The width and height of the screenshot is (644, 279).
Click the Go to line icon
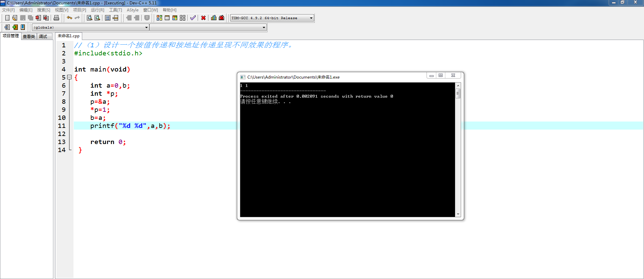(115, 18)
